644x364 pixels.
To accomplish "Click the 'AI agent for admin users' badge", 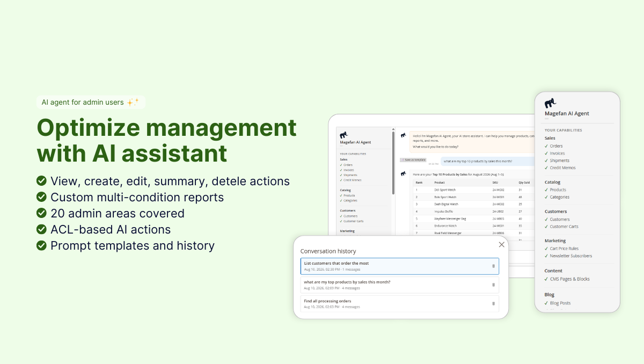I will tap(91, 102).
